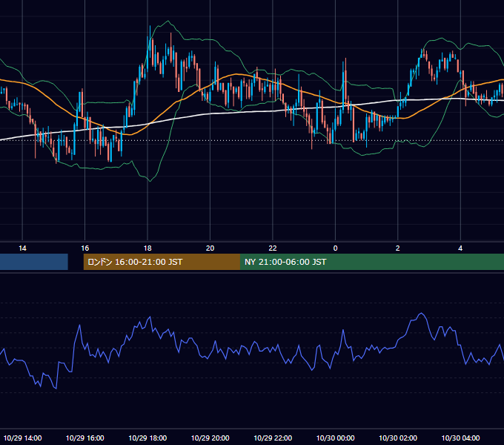Screen dimensions: 504x445
Task: Click the London 16:00-21:00 JST session bar
Action: click(x=162, y=262)
